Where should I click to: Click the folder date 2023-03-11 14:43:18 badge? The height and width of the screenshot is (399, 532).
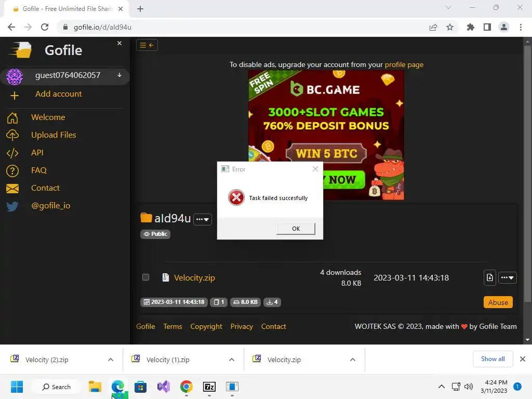tap(174, 302)
